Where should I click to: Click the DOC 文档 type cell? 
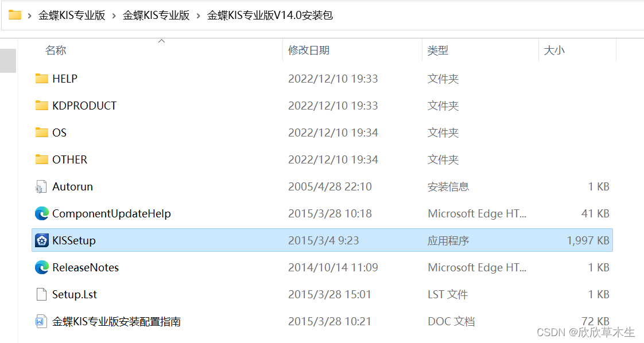coord(451,322)
